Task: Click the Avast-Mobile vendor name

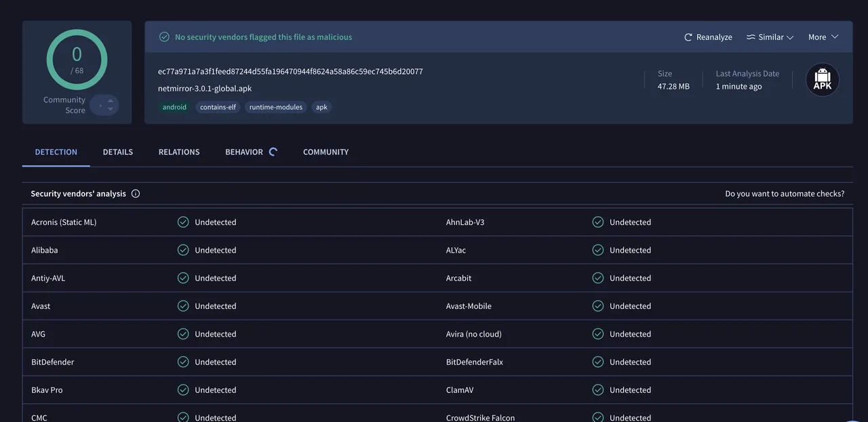Action: pos(469,306)
